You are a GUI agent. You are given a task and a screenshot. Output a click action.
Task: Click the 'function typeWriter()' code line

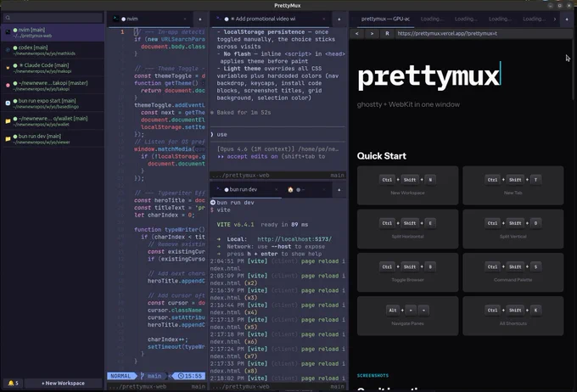(x=170, y=230)
